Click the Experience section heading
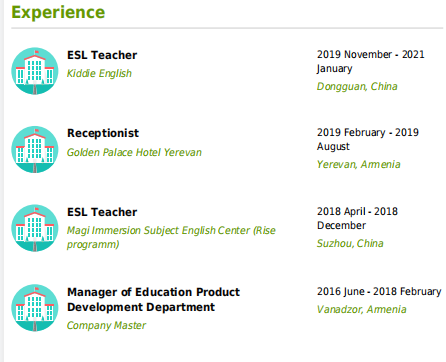The width and height of the screenshot is (446, 362). [58, 12]
